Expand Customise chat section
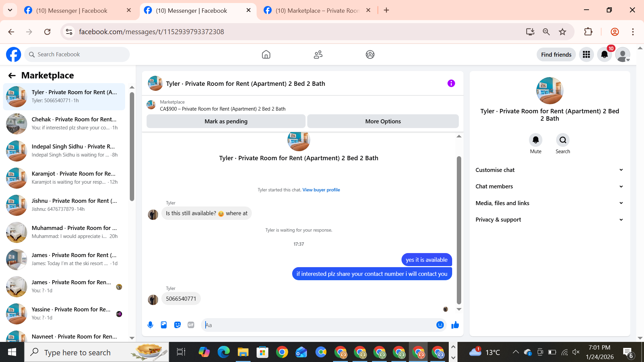The height and width of the screenshot is (362, 644). 549,170
